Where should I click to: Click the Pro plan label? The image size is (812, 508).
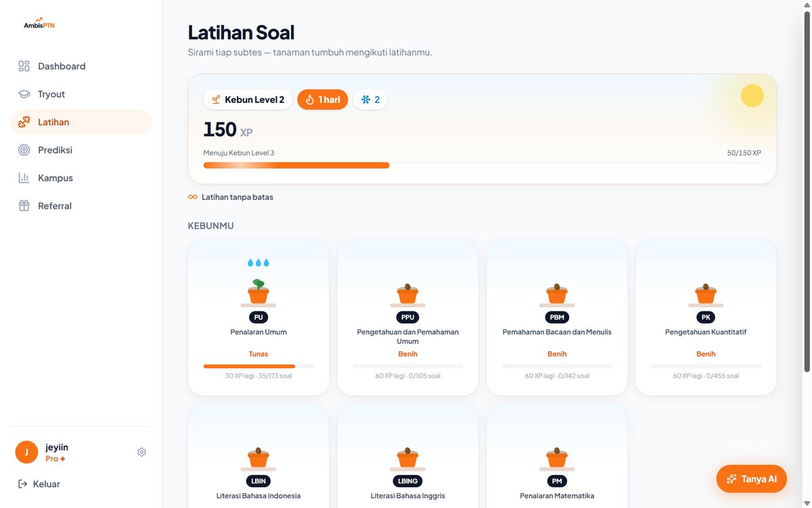55,459
